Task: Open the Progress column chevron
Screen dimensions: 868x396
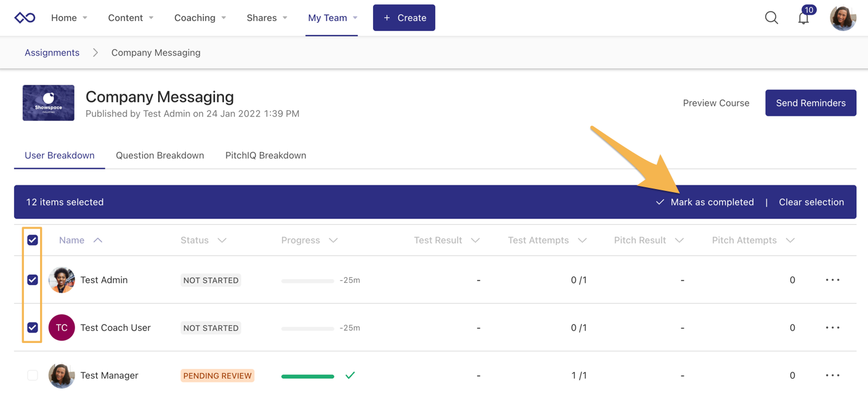Action: coord(333,240)
